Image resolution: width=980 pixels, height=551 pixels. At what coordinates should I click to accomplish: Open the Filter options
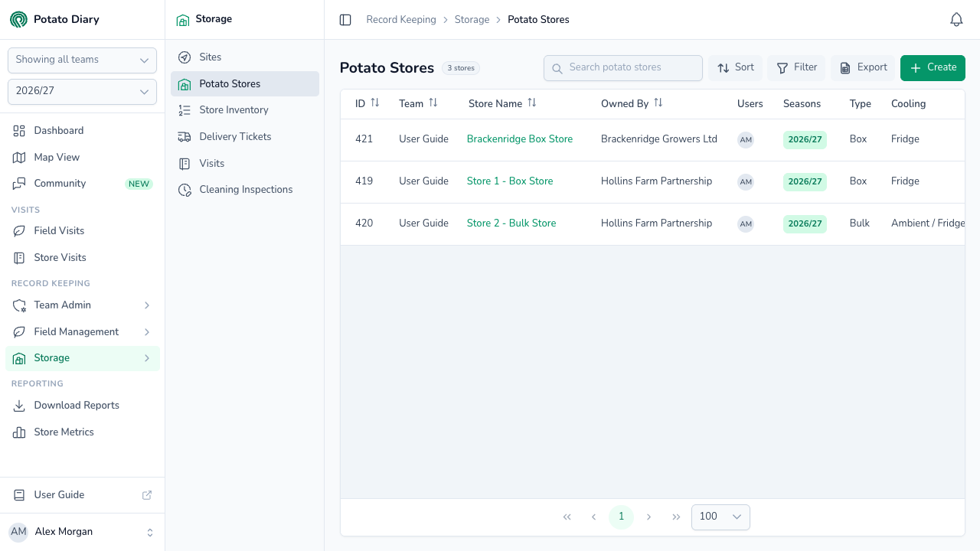pos(796,68)
